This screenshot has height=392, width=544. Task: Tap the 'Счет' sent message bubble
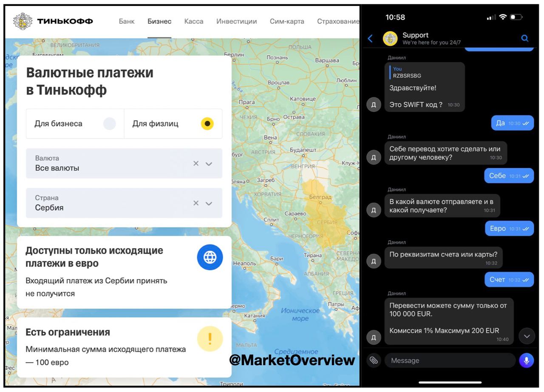[x=509, y=279]
